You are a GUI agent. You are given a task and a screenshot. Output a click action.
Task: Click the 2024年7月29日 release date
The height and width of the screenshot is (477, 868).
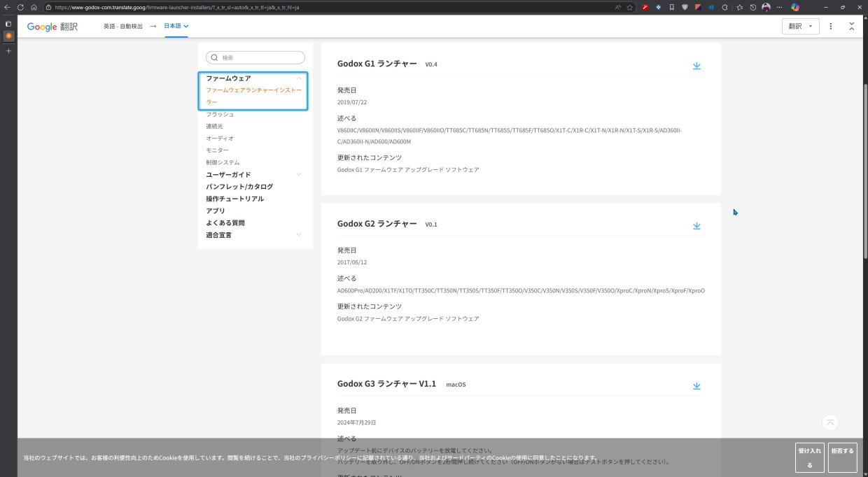(357, 422)
